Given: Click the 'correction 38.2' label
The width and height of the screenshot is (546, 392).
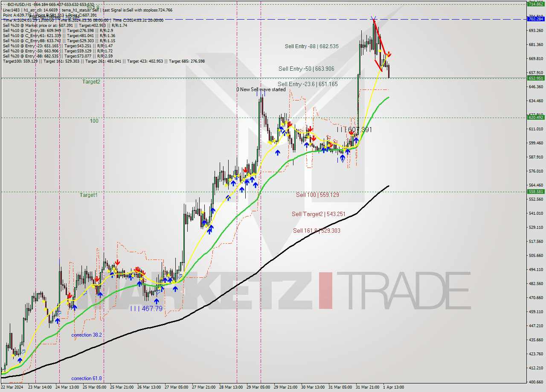Looking at the screenshot, I should pos(87,335).
